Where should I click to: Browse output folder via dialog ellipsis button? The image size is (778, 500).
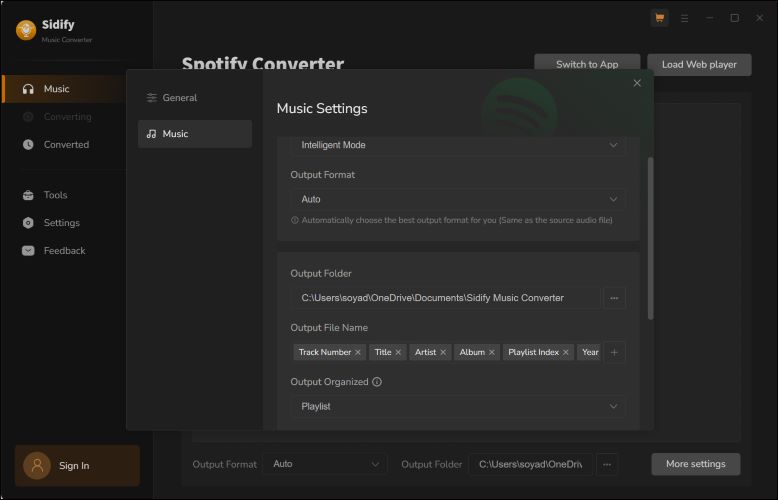[614, 298]
